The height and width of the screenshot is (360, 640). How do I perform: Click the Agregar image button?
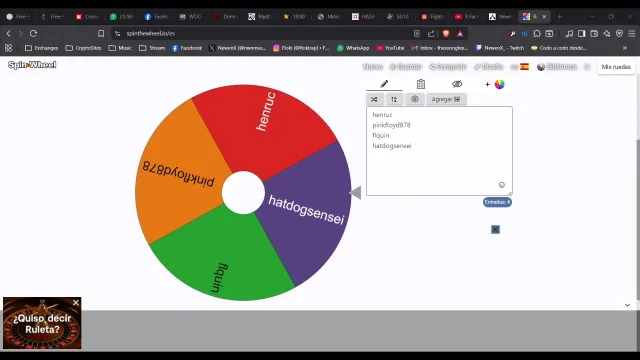click(446, 99)
